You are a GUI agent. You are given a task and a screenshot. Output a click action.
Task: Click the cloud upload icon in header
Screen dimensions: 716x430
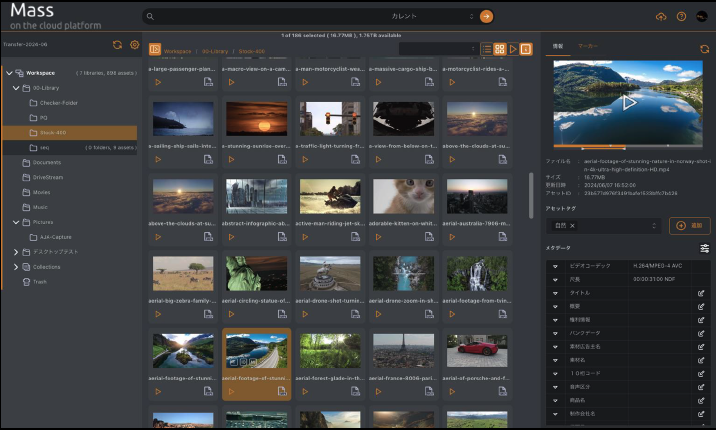pos(661,17)
